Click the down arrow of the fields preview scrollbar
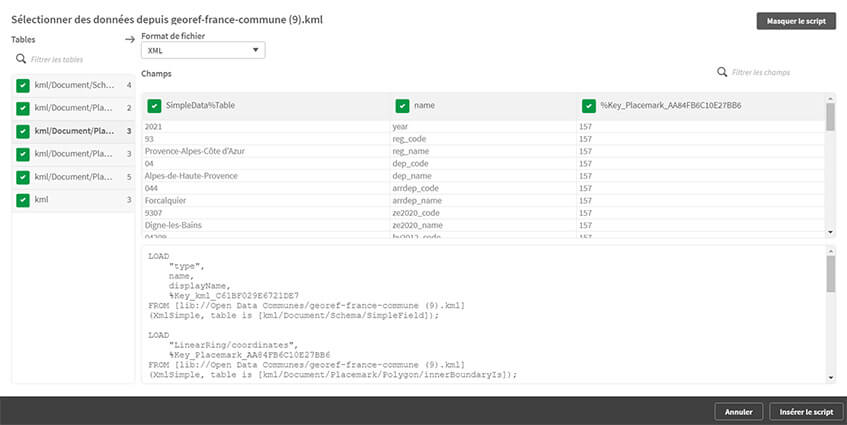This screenshot has width=847, height=425. 830,232
